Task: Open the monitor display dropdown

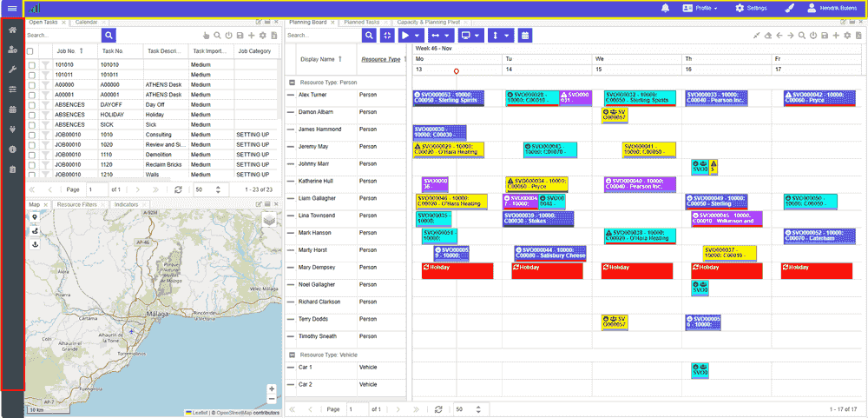Action: coord(471,35)
